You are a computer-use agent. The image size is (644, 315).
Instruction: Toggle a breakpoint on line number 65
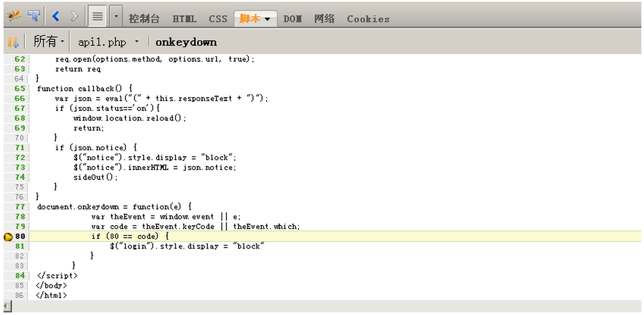(20, 88)
